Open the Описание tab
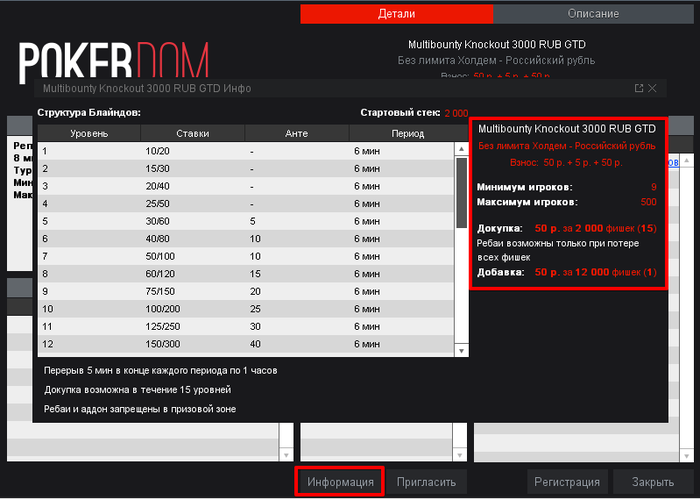The image size is (700, 500). tap(593, 14)
